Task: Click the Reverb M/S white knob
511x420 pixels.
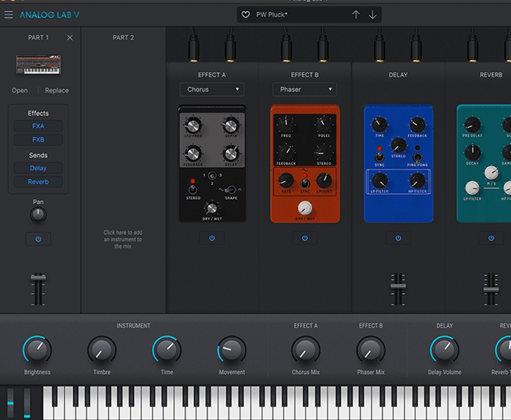Action: pyautogui.click(x=491, y=173)
